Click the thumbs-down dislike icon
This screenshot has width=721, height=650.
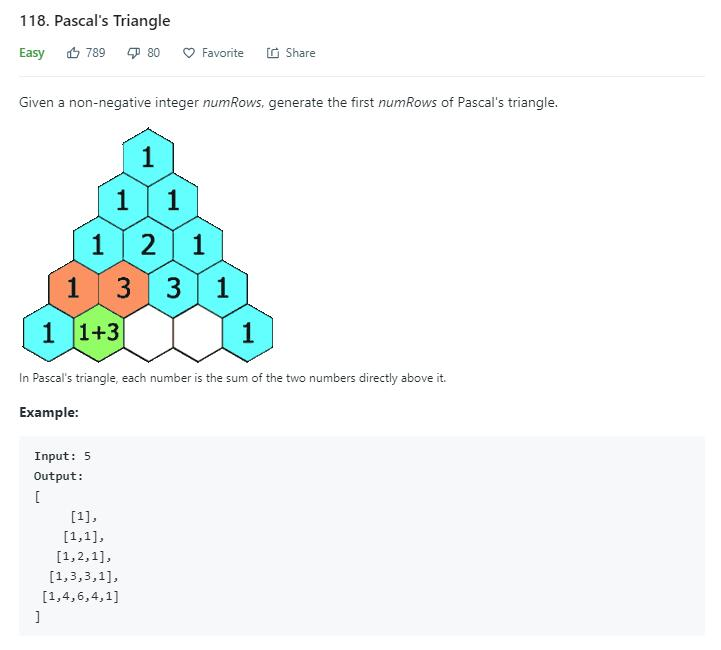[x=133, y=53]
